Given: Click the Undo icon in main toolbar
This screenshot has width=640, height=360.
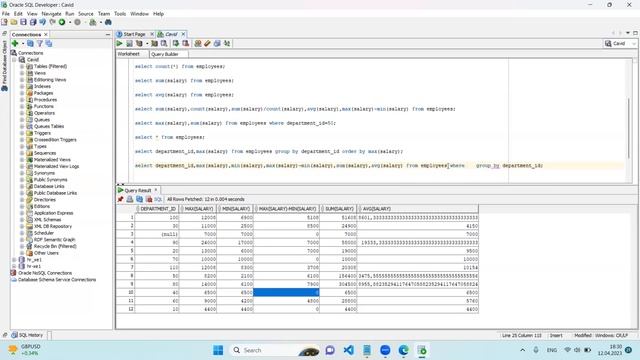Looking at the screenshot, I should click(x=42, y=22).
